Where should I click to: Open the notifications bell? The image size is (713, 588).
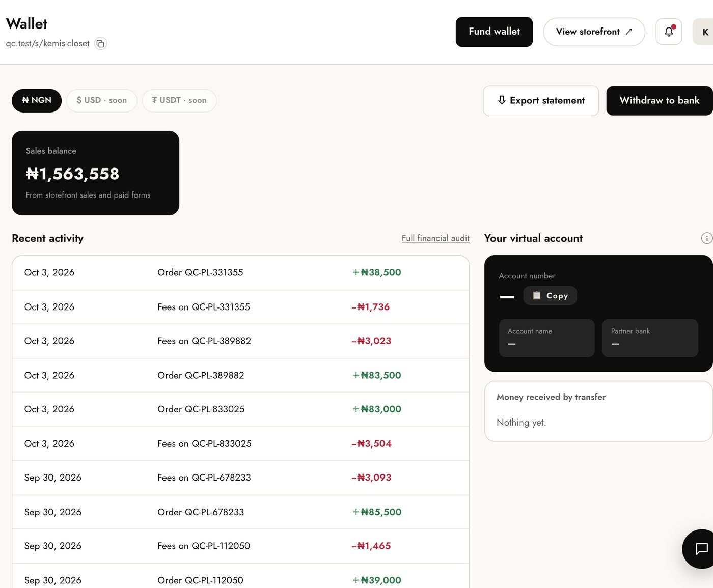pyautogui.click(x=669, y=32)
